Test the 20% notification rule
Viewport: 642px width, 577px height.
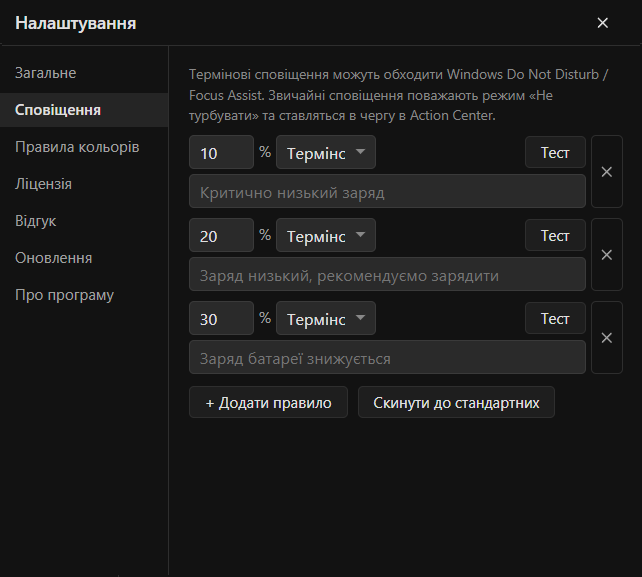[555, 235]
